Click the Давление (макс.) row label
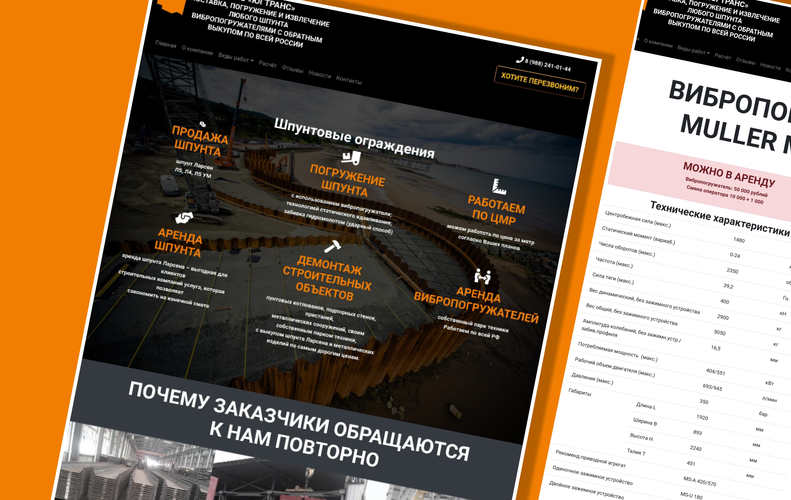The width and height of the screenshot is (791, 500). click(x=592, y=378)
